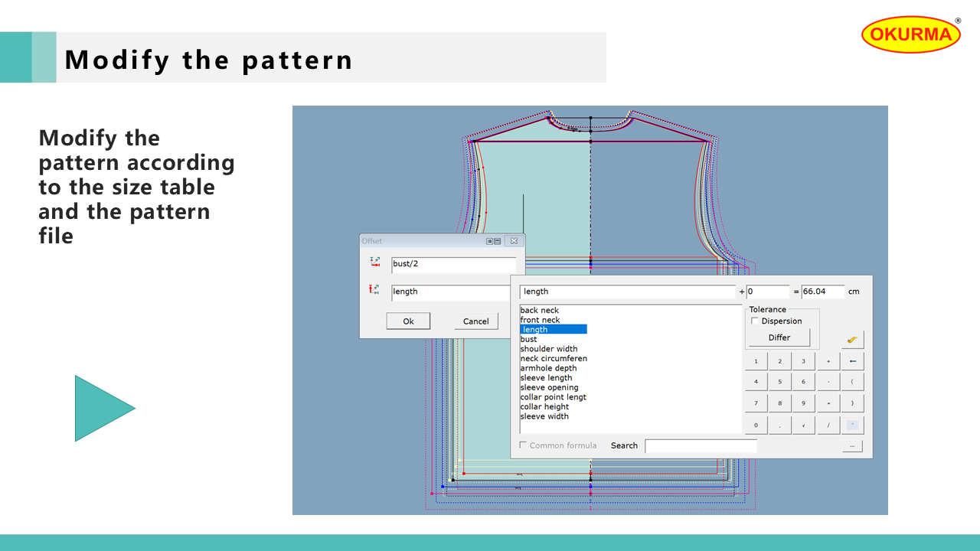Click the square root key on the keypad

pos(803,425)
